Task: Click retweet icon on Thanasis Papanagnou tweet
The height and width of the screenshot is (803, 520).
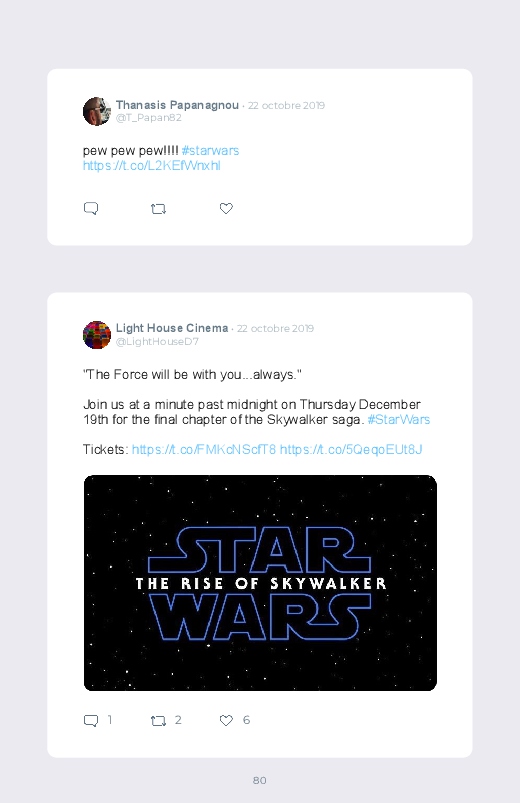Action: point(158,209)
